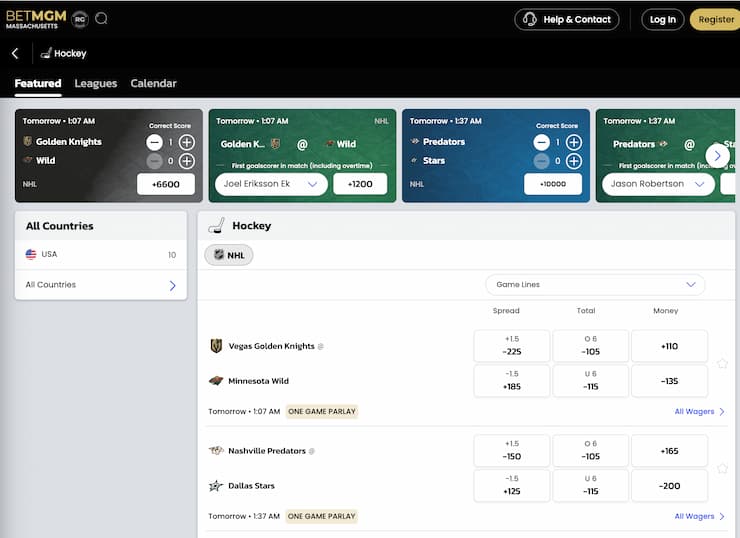The height and width of the screenshot is (538, 740).
Task: Expand the All Countries row chevron
Action: pyautogui.click(x=172, y=286)
